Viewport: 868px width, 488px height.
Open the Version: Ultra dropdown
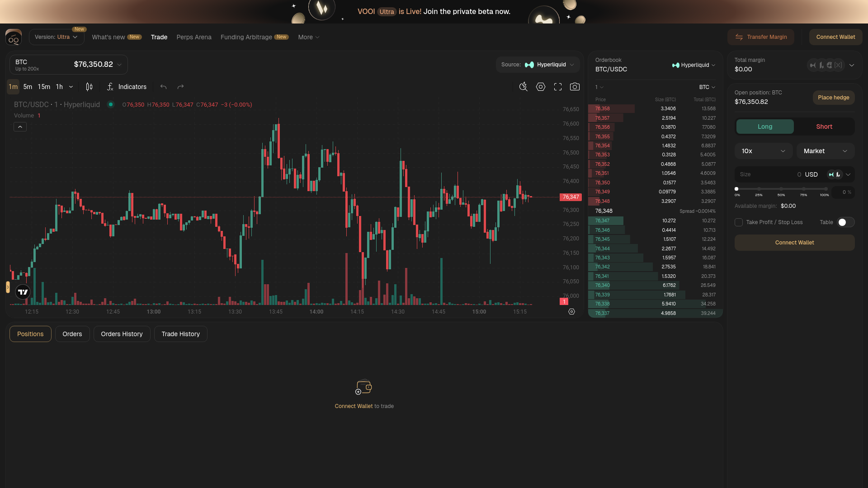point(57,37)
